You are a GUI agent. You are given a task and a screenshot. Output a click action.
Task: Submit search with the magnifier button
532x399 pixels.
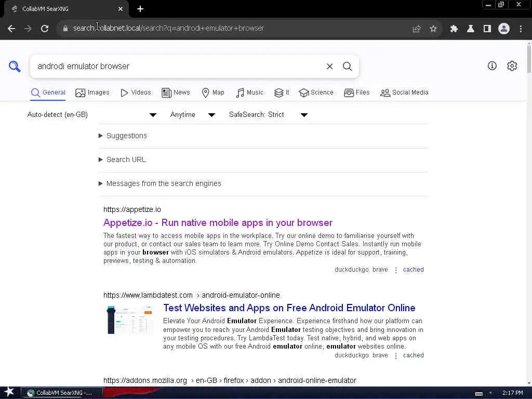coord(347,66)
